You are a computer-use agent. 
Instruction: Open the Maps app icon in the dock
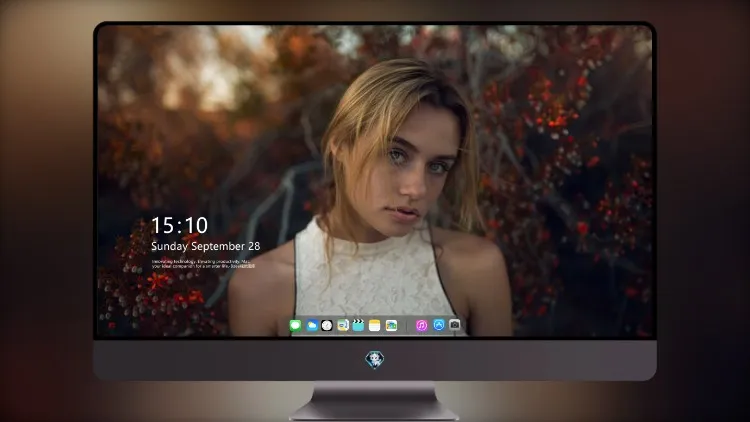(342, 325)
